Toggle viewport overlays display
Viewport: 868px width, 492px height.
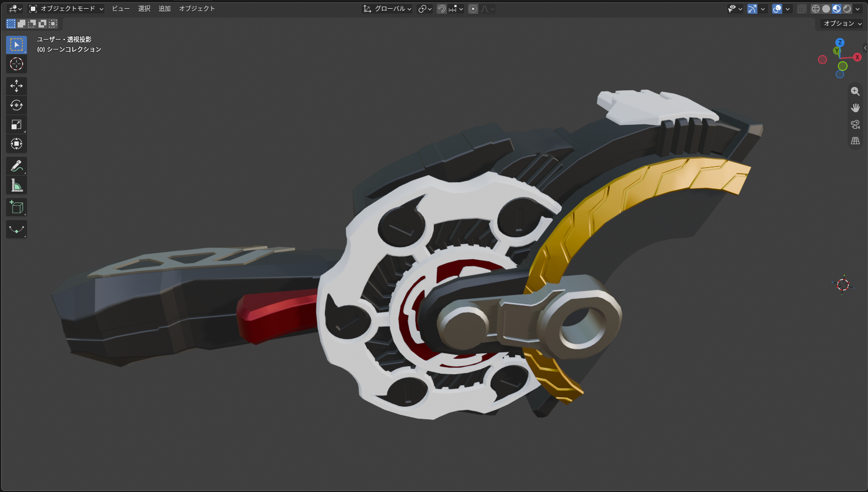coord(777,9)
